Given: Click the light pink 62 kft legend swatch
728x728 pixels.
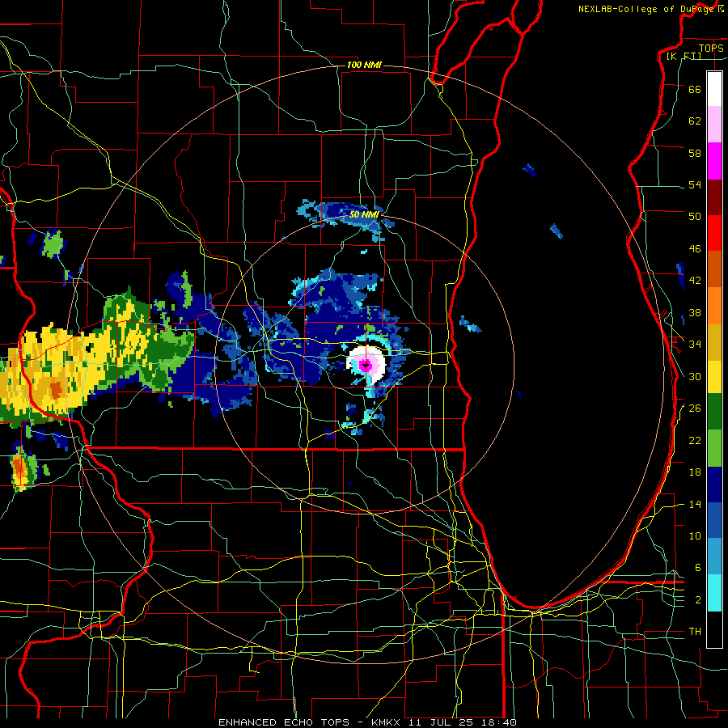Looking at the screenshot, I should tap(714, 125).
